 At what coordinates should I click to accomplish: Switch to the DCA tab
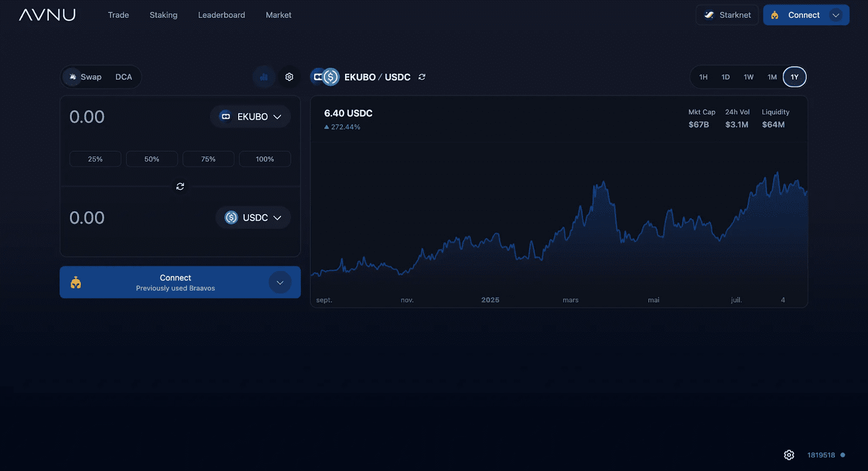click(124, 77)
